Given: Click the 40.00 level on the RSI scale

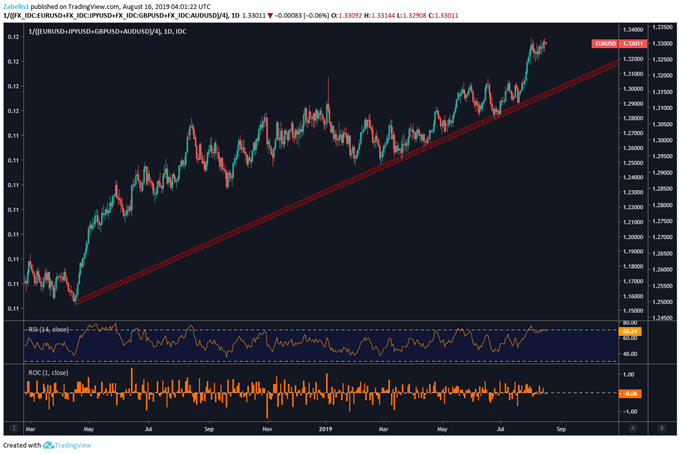Looking at the screenshot, I should [630, 354].
